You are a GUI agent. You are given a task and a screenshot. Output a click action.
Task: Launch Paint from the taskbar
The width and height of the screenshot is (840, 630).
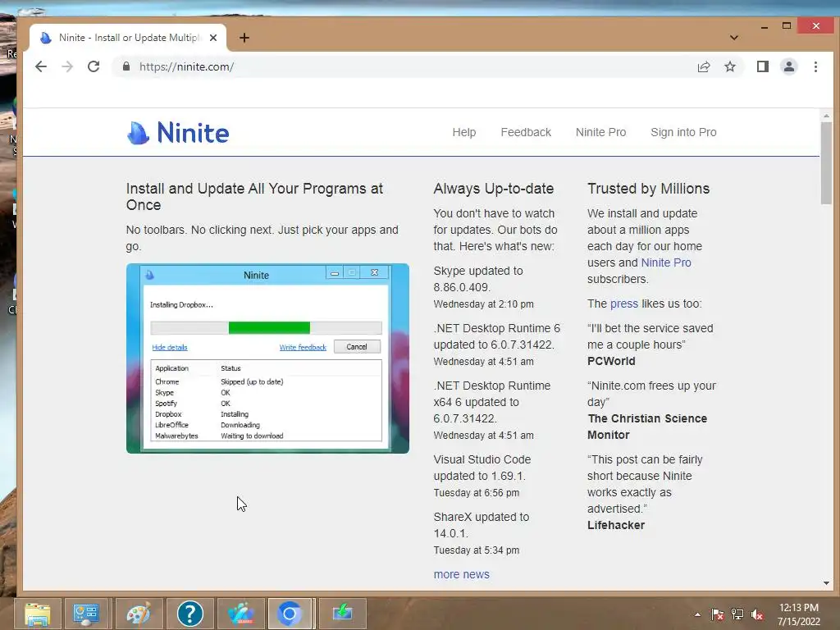coord(138,614)
